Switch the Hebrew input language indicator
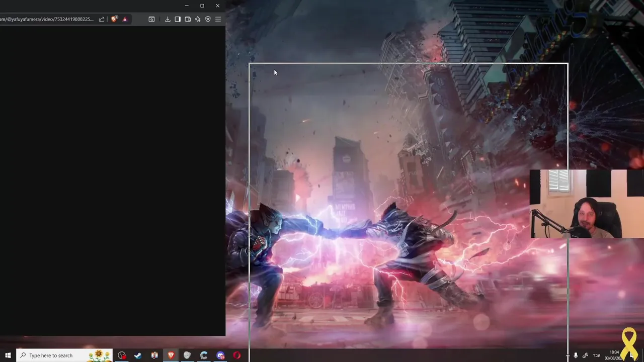The width and height of the screenshot is (644, 362). [x=597, y=355]
